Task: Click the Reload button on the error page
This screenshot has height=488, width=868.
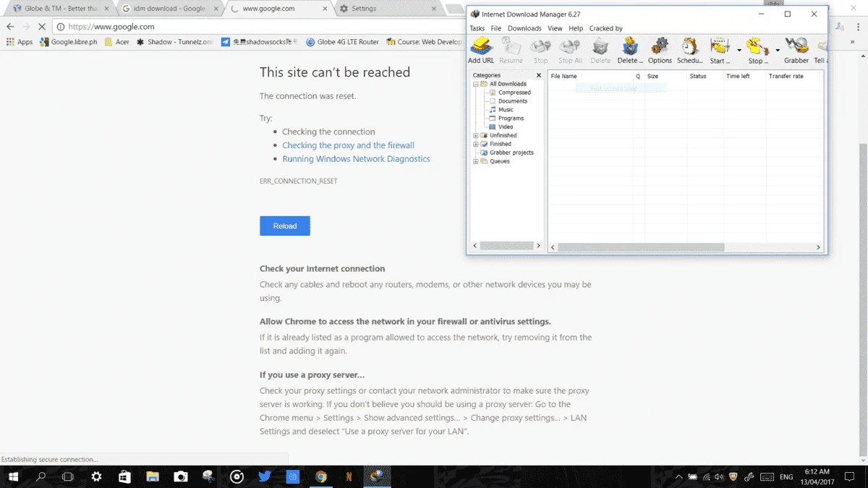Action: coord(285,226)
